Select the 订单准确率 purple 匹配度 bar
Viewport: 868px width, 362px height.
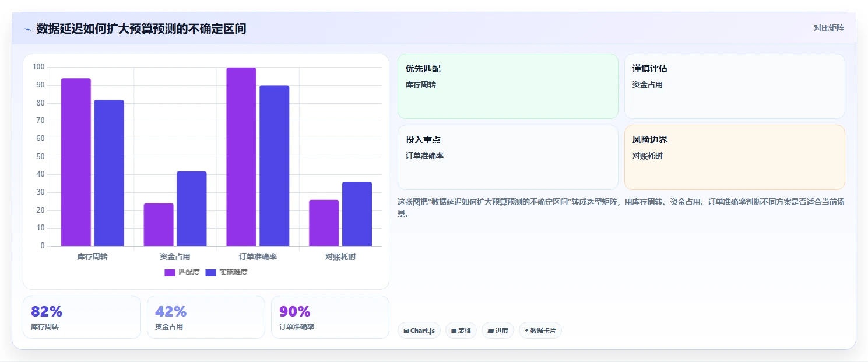tap(241, 157)
